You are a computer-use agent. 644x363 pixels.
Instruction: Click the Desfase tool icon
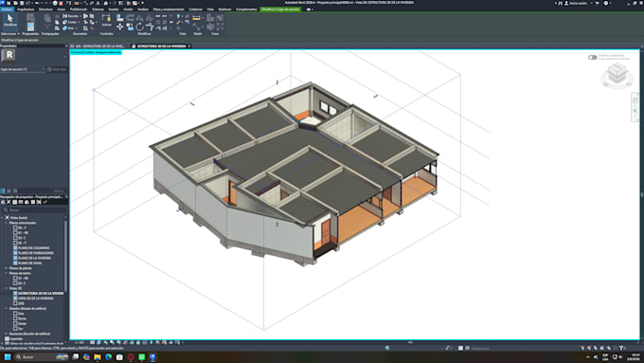coord(130,17)
